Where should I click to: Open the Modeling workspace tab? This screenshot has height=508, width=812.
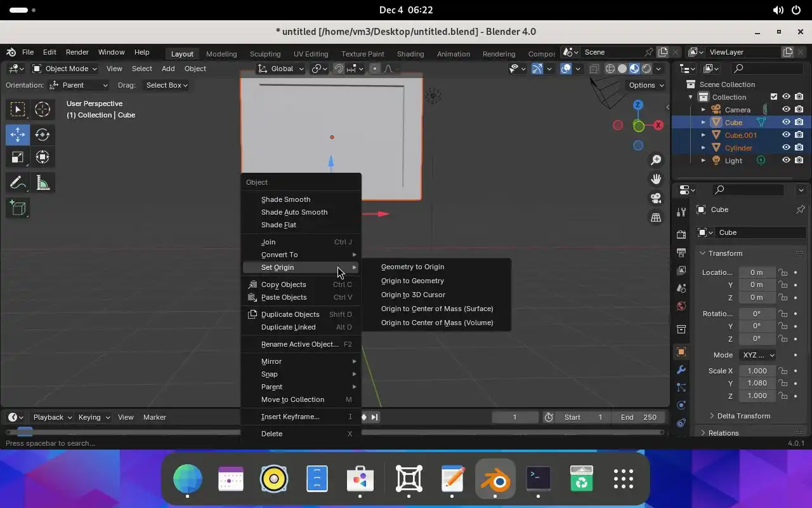(221, 54)
